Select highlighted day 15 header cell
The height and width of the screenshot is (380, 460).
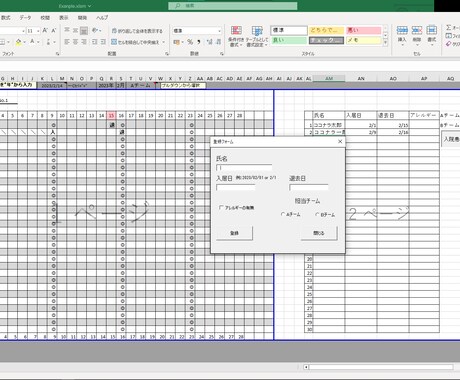(x=111, y=116)
